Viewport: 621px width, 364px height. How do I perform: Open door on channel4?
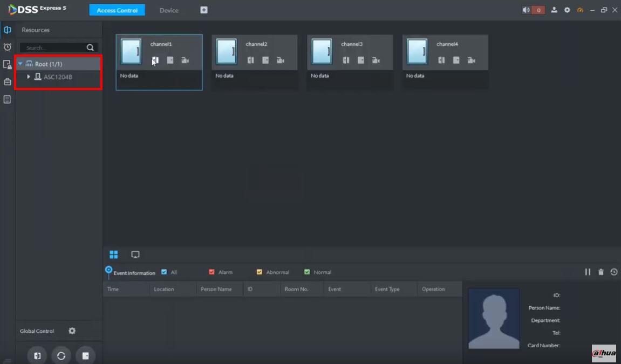tap(441, 60)
